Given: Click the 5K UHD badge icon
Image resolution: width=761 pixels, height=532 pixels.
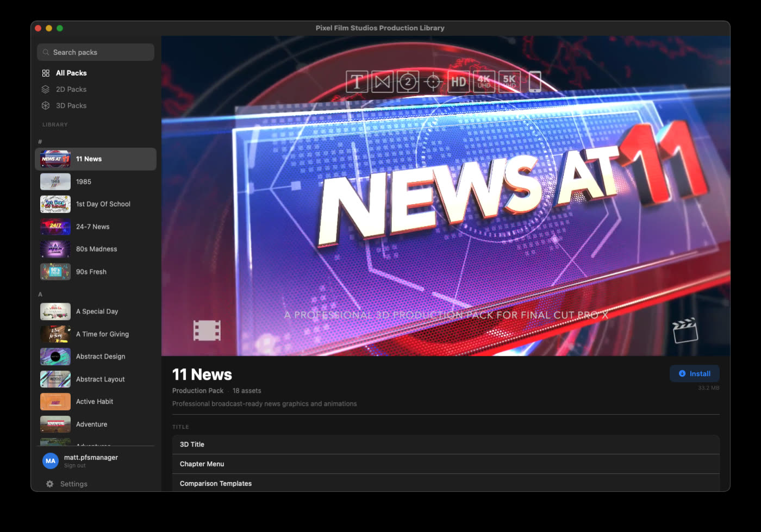Looking at the screenshot, I should (x=509, y=82).
